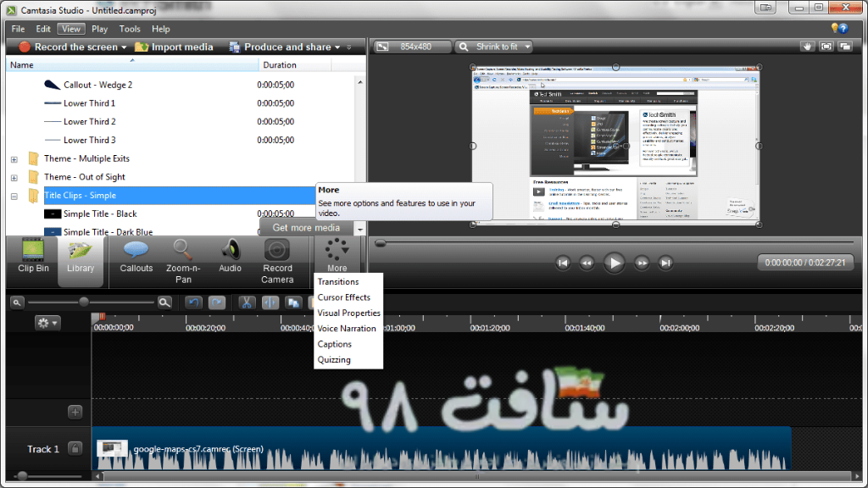Open the View menu

(x=71, y=29)
